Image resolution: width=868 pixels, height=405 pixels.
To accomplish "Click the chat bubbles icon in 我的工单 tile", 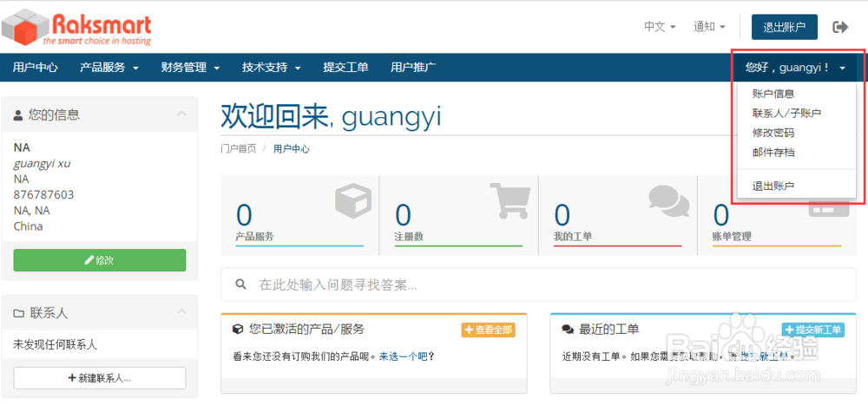I will [668, 200].
